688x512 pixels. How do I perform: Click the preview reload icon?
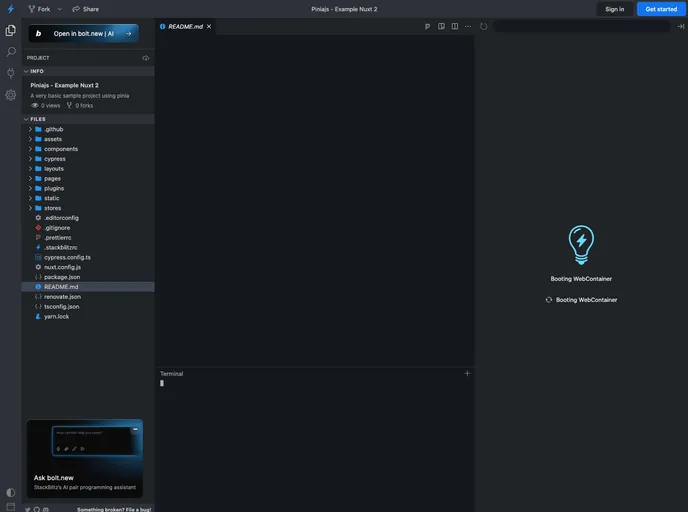484,26
